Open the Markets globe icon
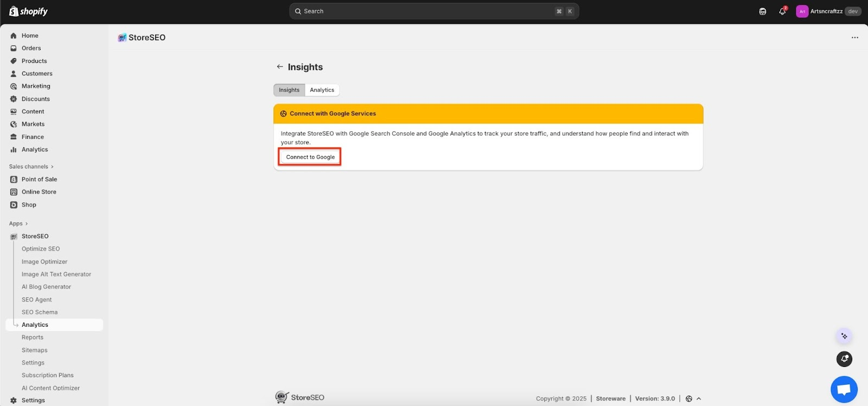 pyautogui.click(x=14, y=124)
